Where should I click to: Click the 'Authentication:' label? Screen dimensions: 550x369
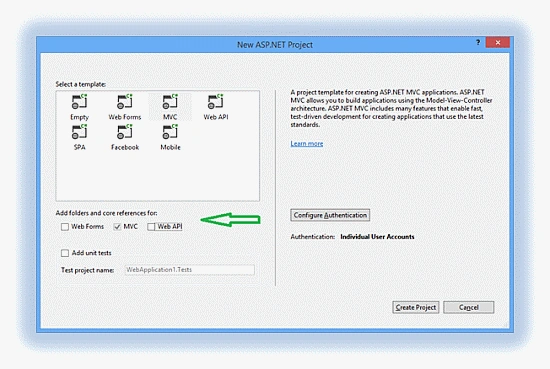(x=313, y=237)
